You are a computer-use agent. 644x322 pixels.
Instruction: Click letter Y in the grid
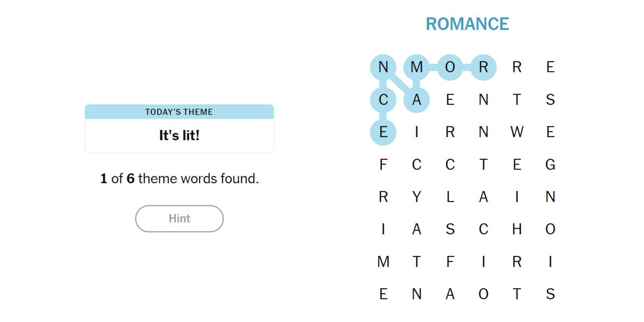tap(416, 197)
